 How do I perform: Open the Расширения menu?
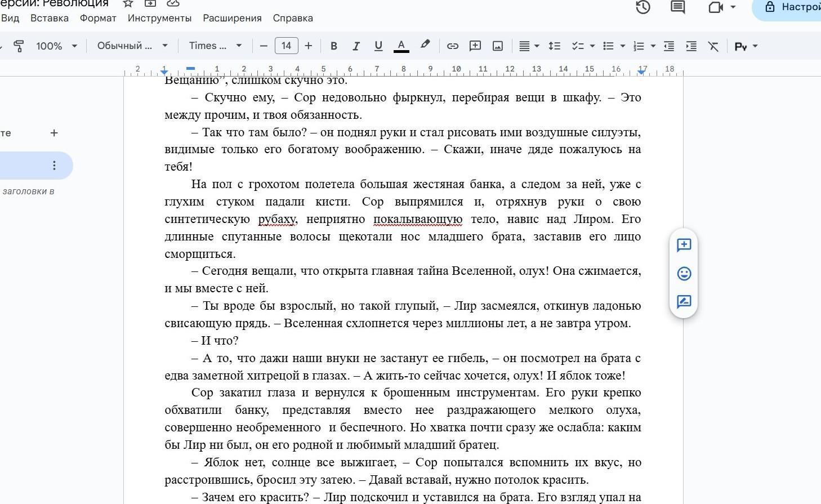pos(232,18)
